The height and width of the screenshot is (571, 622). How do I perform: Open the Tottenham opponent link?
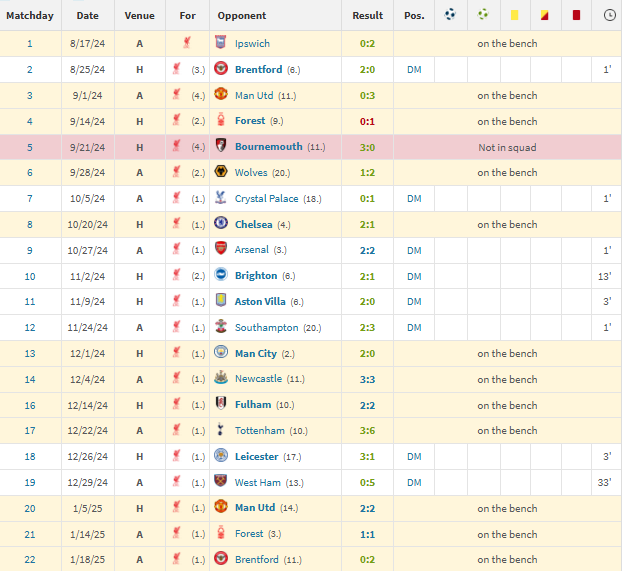(260, 431)
